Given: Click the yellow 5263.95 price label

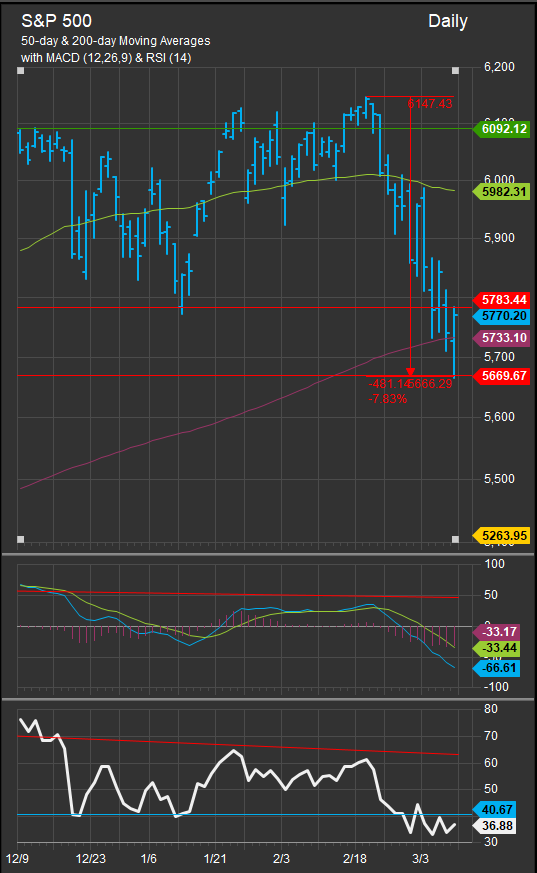Looking at the screenshot, I should click(x=501, y=536).
